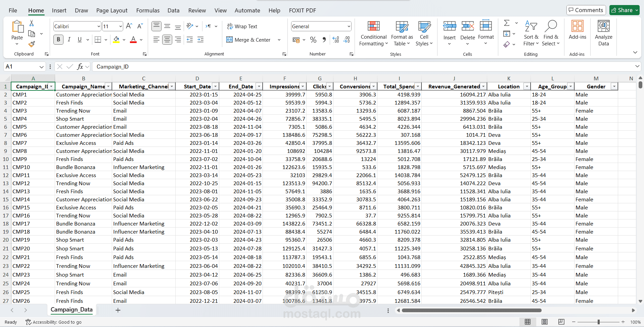Click Conditional Formatting button
The height and width of the screenshot is (327, 644).
coord(373,33)
